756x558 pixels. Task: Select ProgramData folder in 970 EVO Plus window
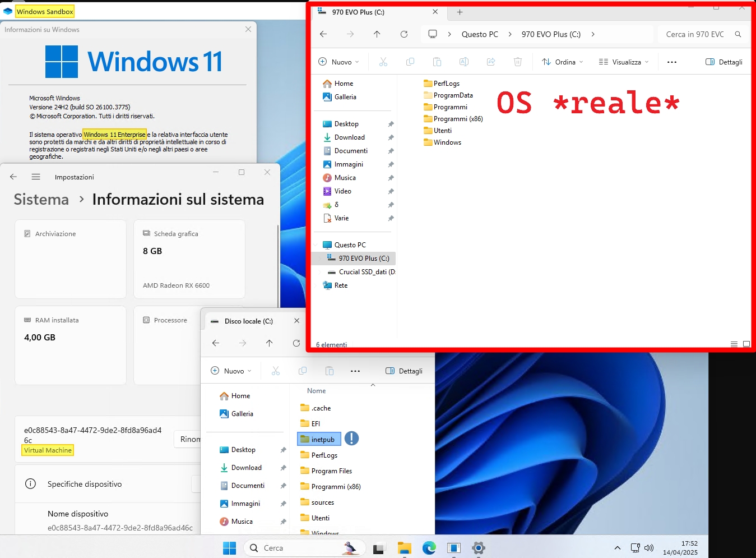(x=448, y=95)
